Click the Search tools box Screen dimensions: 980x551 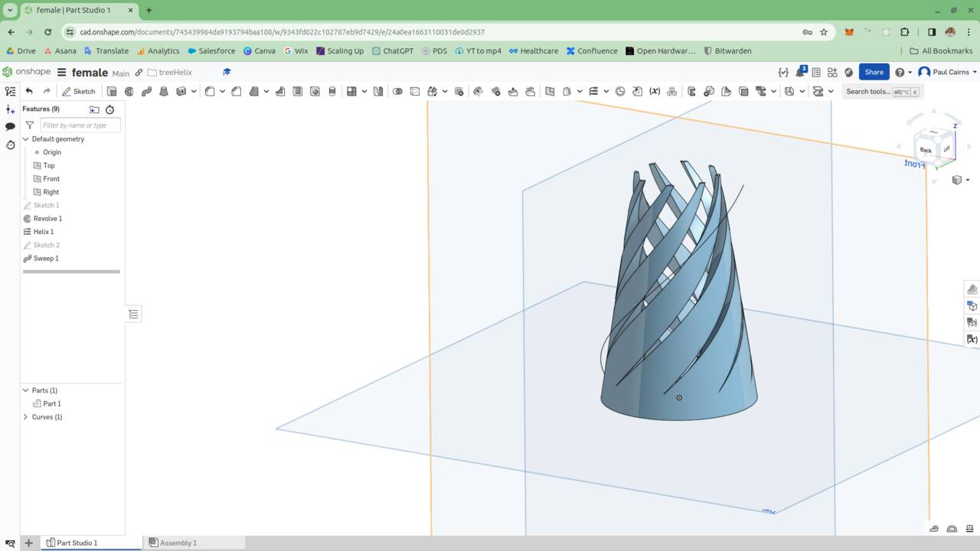pyautogui.click(x=882, y=91)
